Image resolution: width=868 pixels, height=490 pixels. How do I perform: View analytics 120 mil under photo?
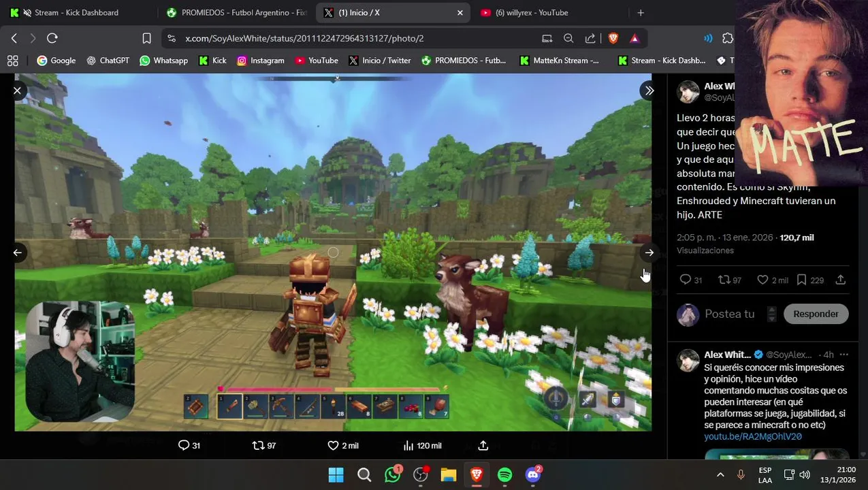pyautogui.click(x=422, y=445)
